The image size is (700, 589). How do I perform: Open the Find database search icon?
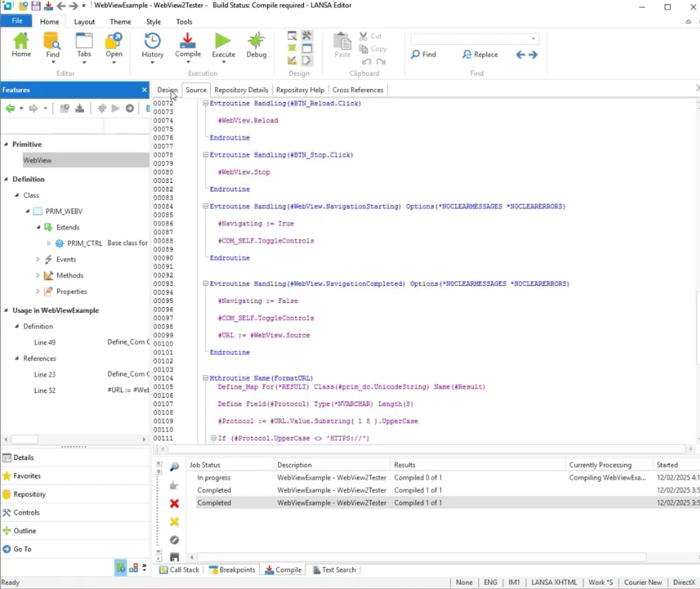click(x=52, y=41)
